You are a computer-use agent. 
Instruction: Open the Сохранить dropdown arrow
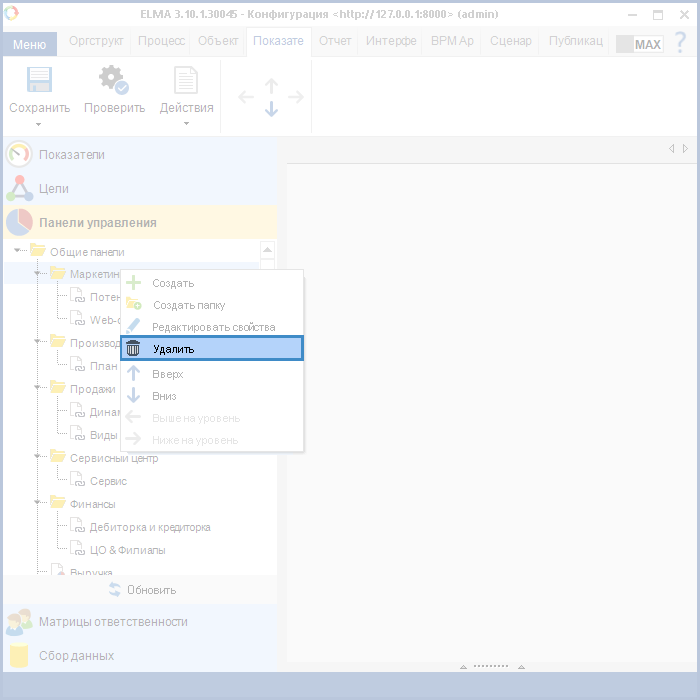[39, 124]
